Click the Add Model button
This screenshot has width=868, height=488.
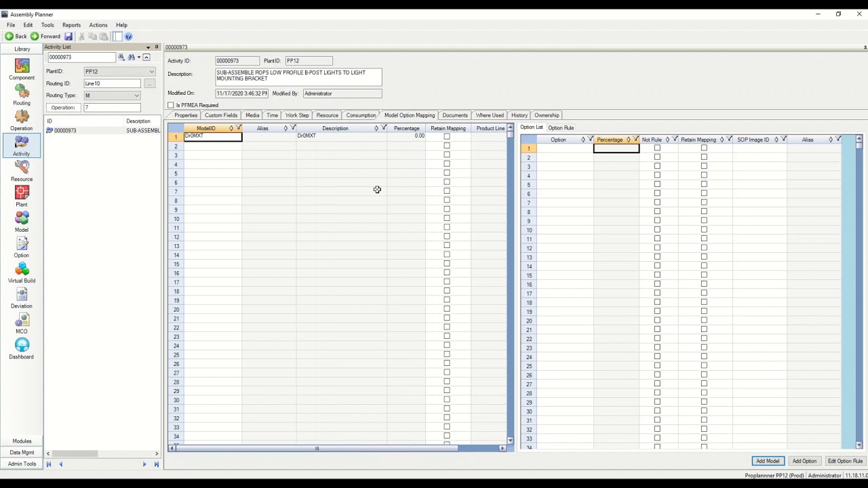click(x=768, y=461)
